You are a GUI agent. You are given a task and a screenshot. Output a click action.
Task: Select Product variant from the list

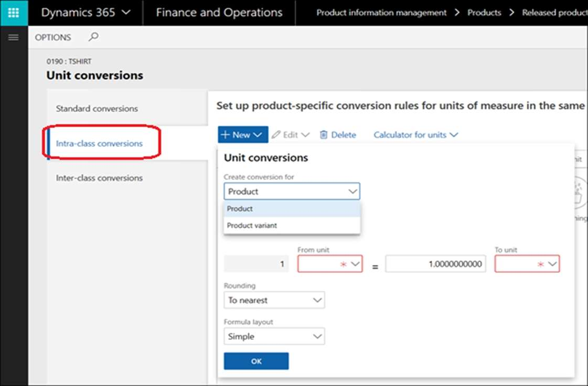(x=252, y=226)
